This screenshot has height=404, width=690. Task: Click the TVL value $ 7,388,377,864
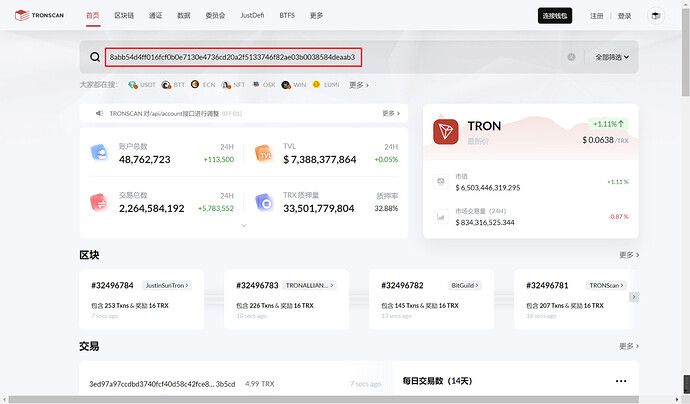pyautogui.click(x=320, y=160)
